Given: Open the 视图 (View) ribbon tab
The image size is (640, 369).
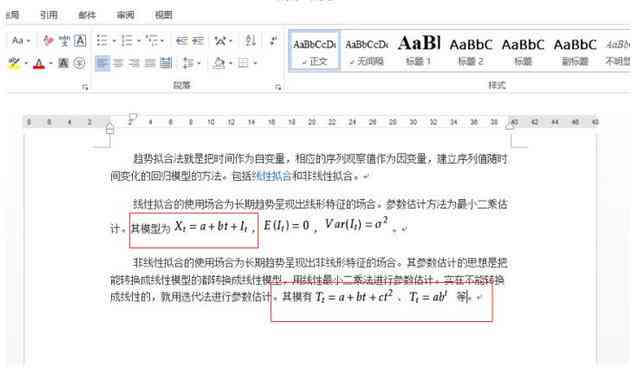Looking at the screenshot, I should click(164, 15).
